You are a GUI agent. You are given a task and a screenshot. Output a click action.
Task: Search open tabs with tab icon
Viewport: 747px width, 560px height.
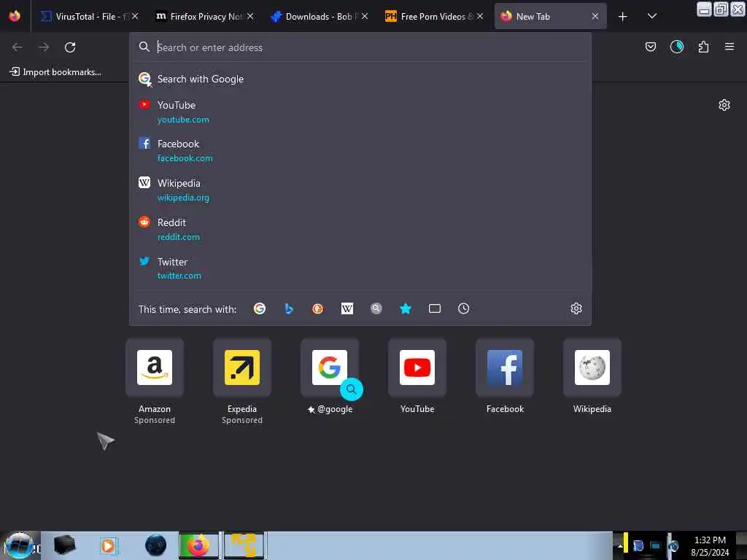click(435, 308)
